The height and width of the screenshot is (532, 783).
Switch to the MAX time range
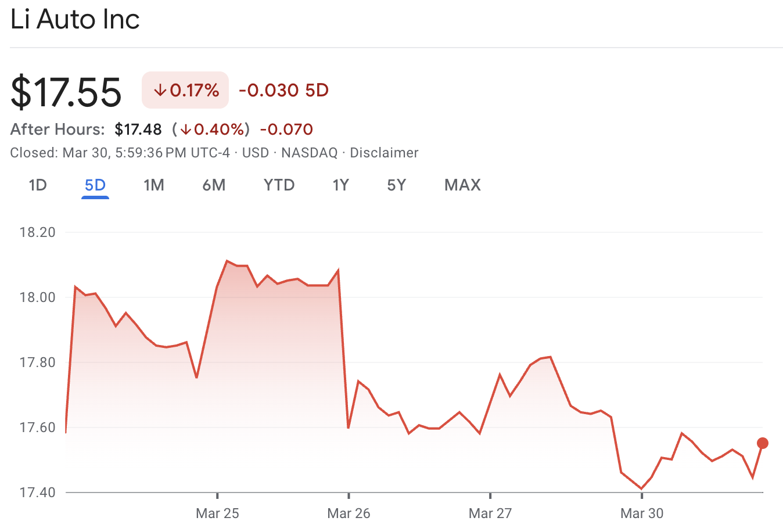pyautogui.click(x=462, y=185)
